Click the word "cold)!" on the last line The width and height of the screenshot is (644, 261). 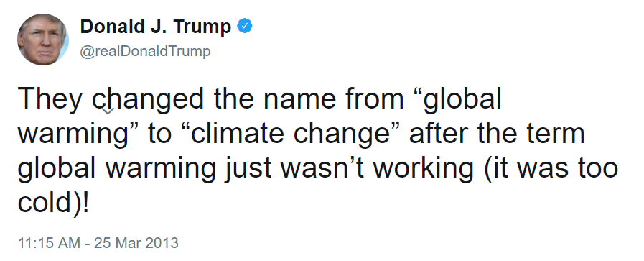[x=53, y=203]
